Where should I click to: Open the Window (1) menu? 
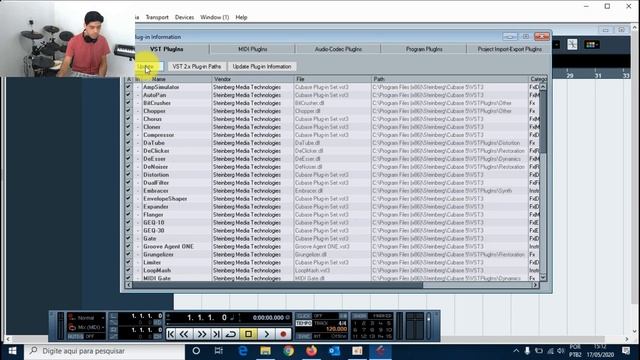pos(214,17)
